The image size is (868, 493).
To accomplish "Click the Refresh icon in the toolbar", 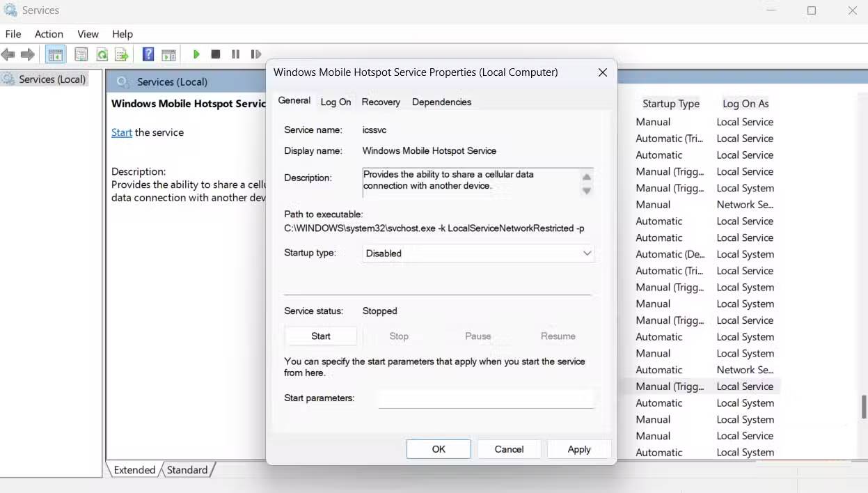I will click(101, 54).
